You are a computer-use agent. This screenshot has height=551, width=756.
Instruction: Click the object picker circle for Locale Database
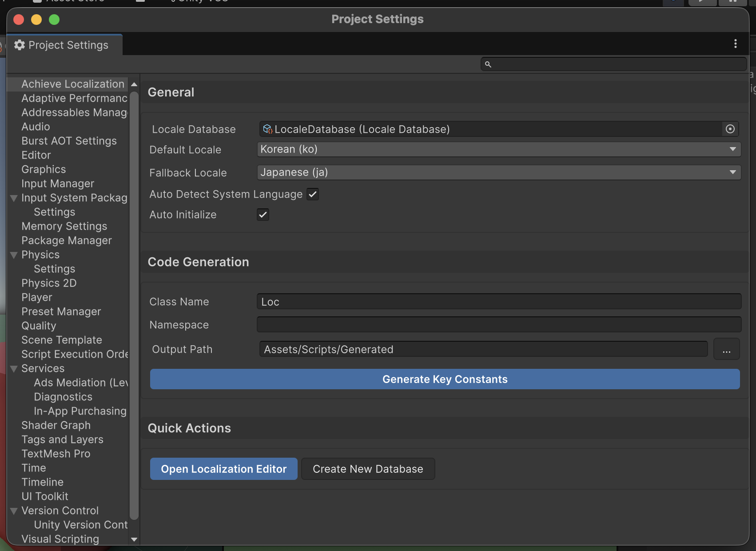click(x=730, y=129)
